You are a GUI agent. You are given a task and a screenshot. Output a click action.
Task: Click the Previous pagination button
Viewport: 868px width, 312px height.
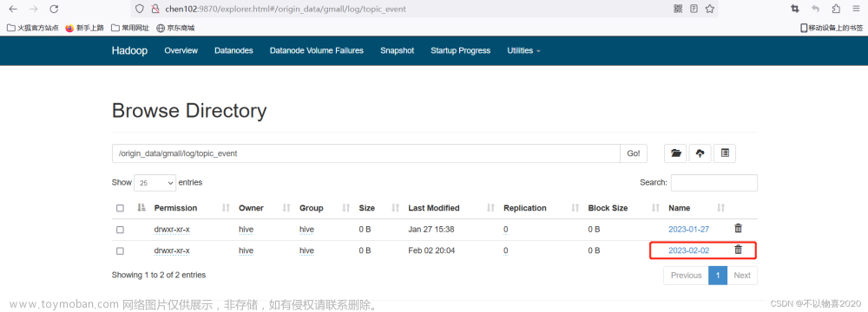[686, 275]
